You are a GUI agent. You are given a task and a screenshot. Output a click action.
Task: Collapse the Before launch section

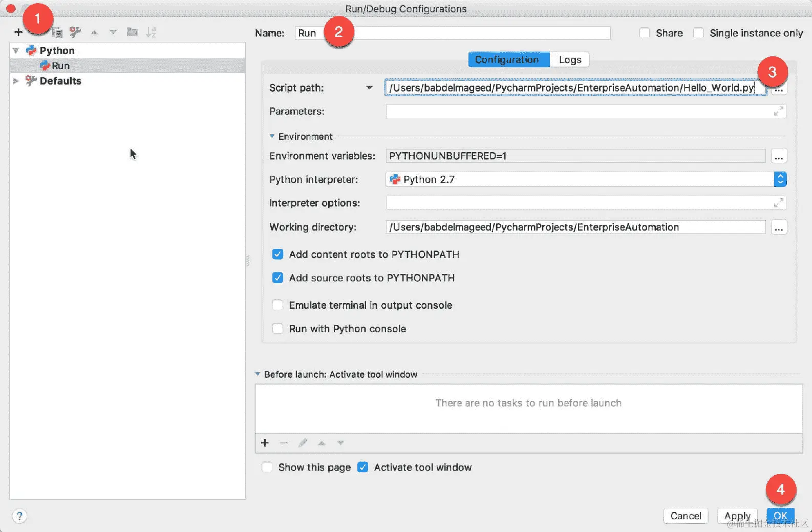[x=258, y=374]
